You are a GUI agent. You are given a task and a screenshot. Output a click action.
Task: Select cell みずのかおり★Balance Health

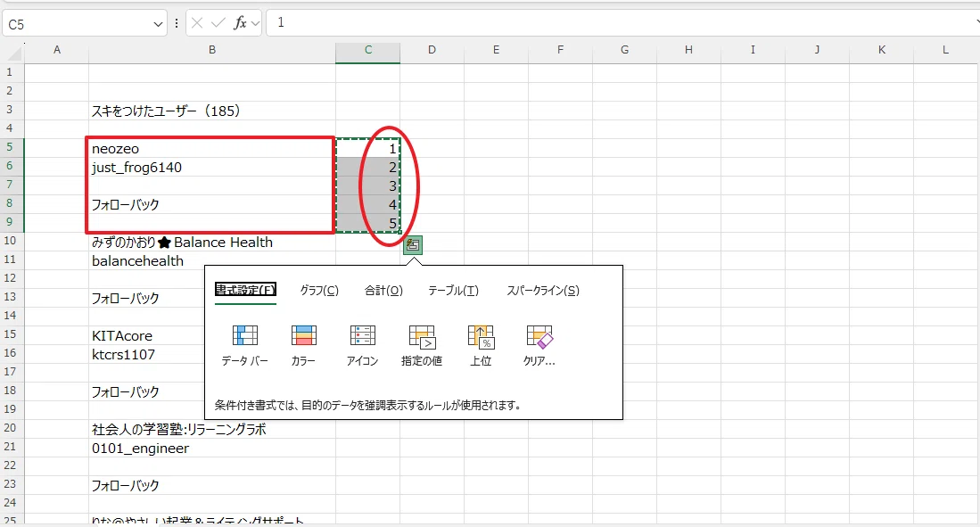(x=212, y=242)
